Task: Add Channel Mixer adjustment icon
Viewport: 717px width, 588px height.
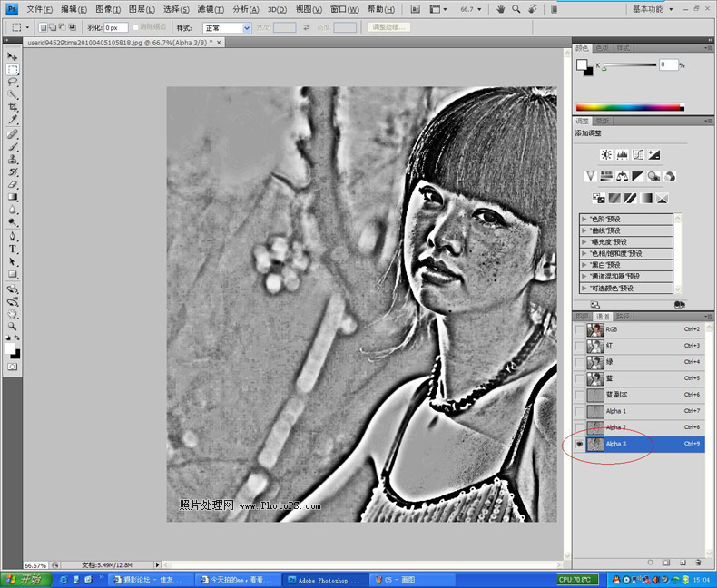Action: click(670, 176)
